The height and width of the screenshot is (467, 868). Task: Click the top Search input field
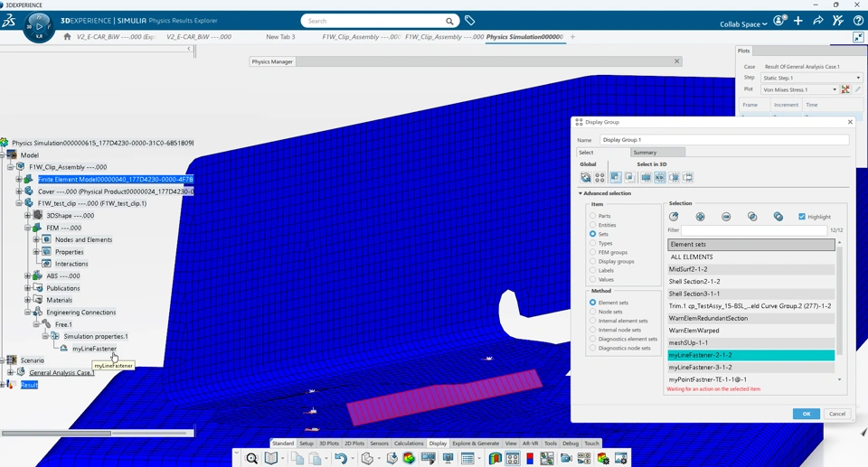point(380,21)
